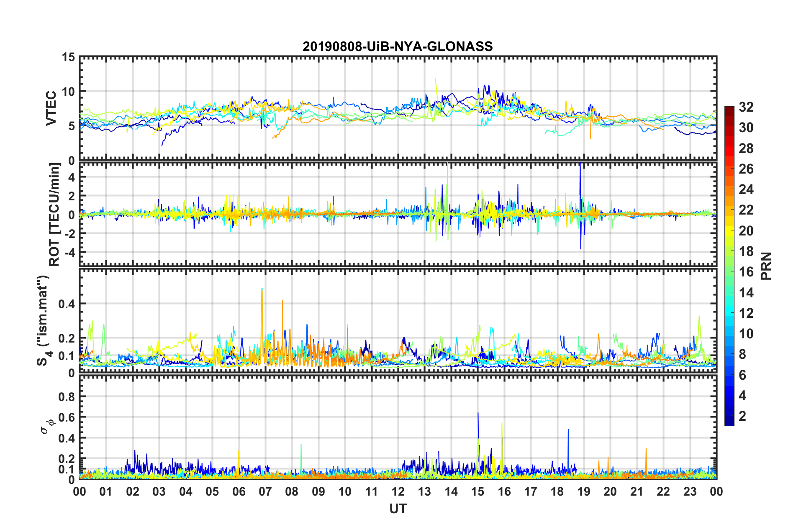Click S4 axis tick label 0.4

pyautogui.click(x=66, y=304)
